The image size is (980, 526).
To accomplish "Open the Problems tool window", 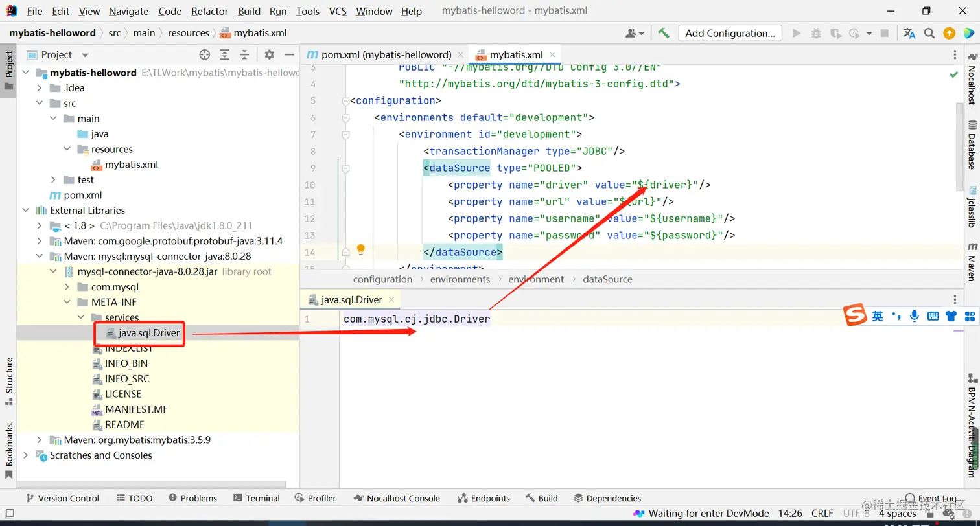I will pos(192,498).
